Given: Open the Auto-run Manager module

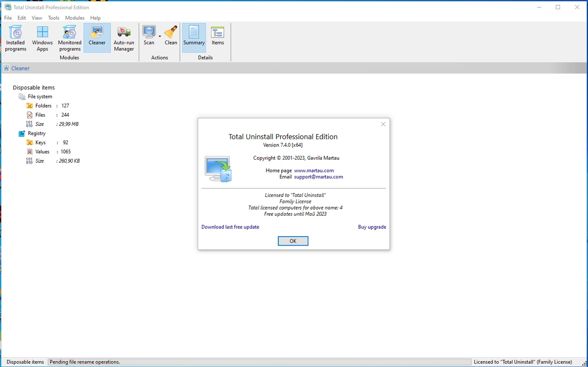Looking at the screenshot, I should click(x=124, y=38).
